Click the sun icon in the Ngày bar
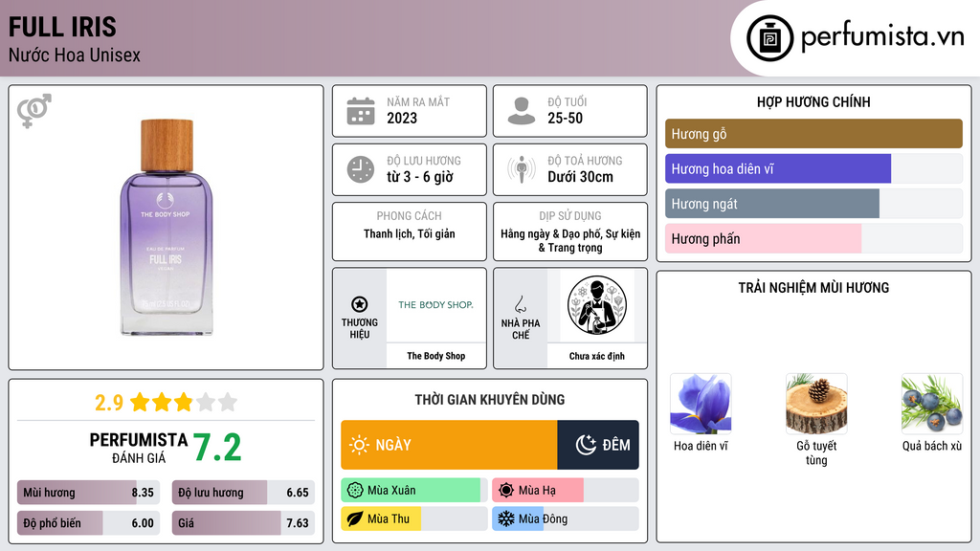The width and height of the screenshot is (980, 551). [x=360, y=445]
